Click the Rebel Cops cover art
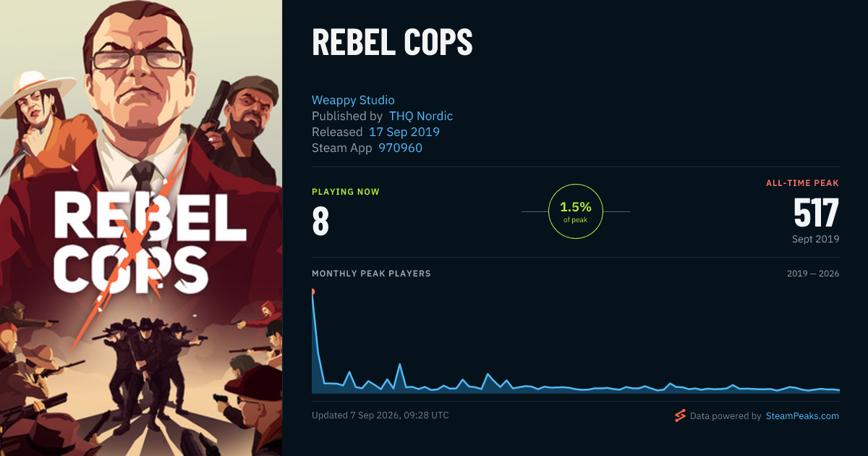The width and height of the screenshot is (868, 456). (x=141, y=228)
